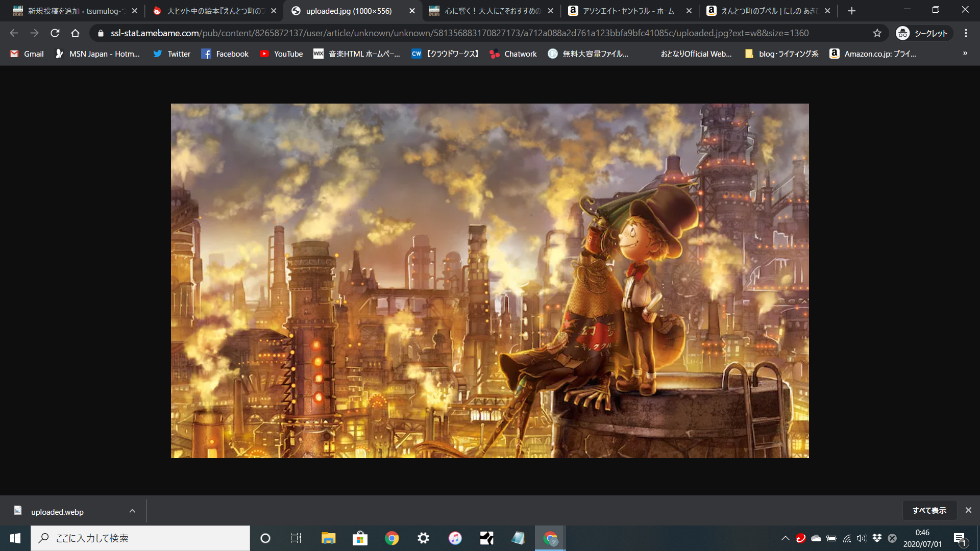The image size is (980, 551).
Task: Open iTunes from the taskbar
Action: point(455,538)
